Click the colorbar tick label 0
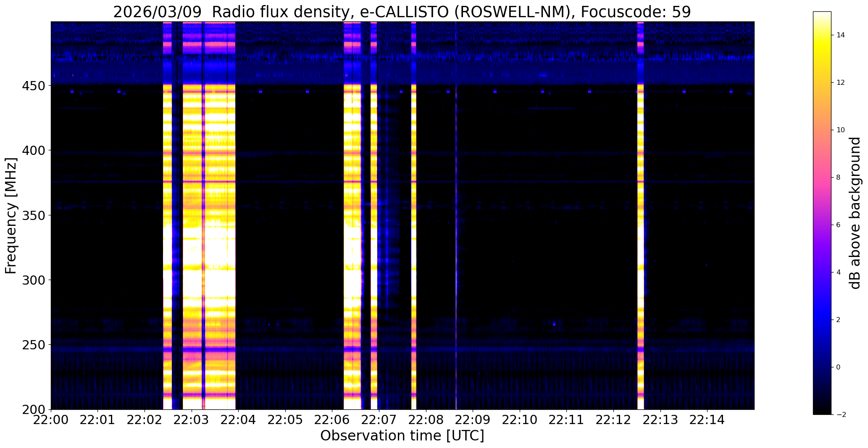The width and height of the screenshot is (868, 448). tap(838, 367)
